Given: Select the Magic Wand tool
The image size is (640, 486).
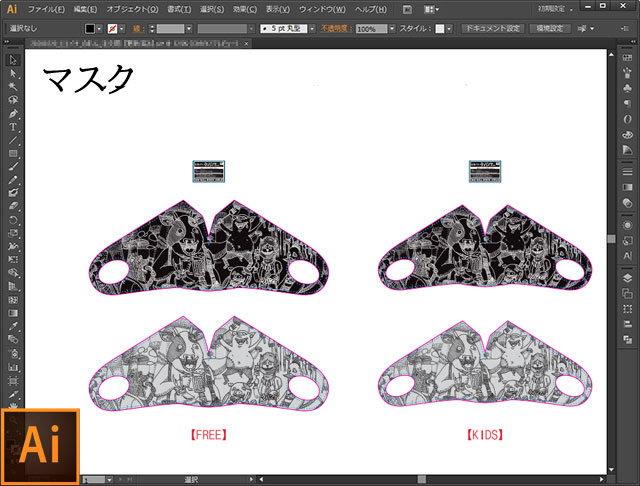Looking at the screenshot, I should [13, 87].
